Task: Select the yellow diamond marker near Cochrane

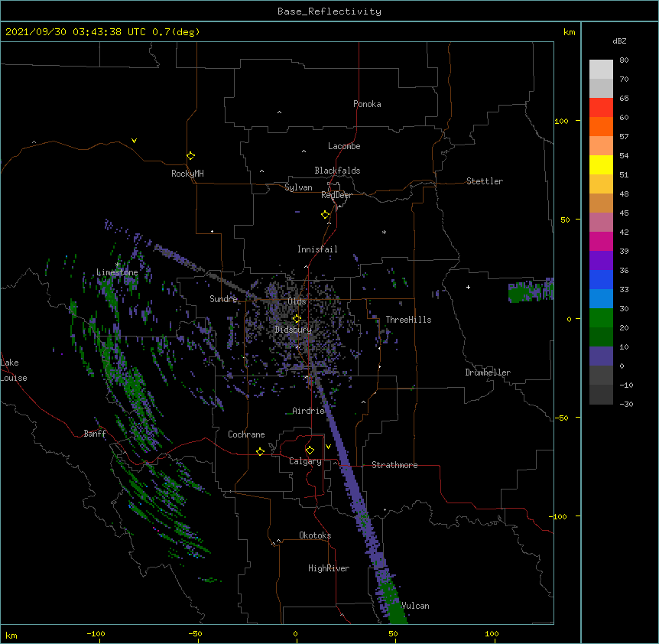Action: point(260,451)
